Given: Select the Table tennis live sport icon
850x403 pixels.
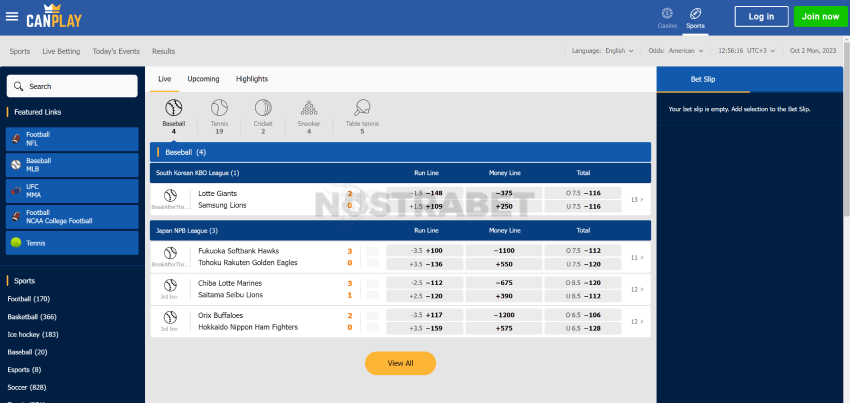Looking at the screenshot, I should pos(362,107).
